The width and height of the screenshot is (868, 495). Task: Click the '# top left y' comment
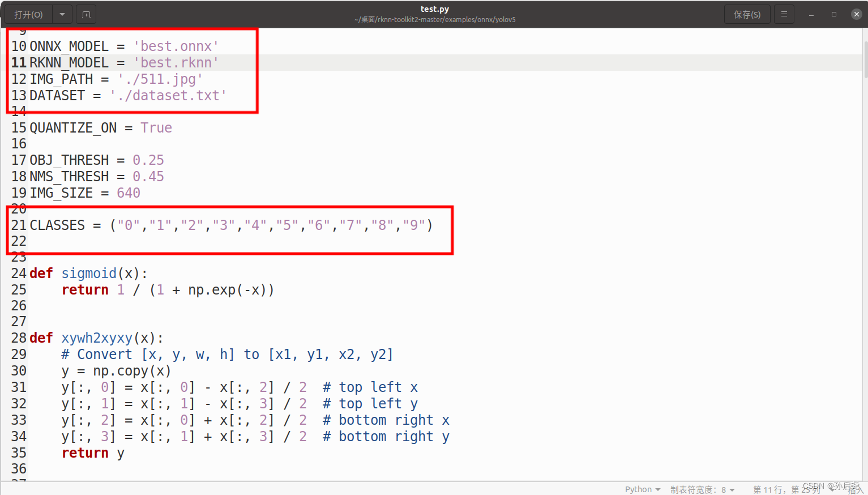click(x=370, y=403)
